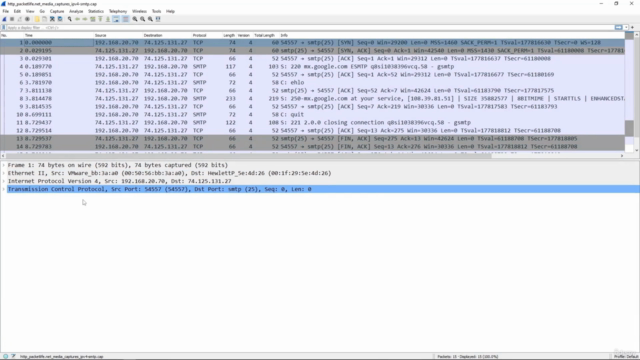Click Profile: Default in the status bar
The image size is (640, 360).
[x=626, y=356]
